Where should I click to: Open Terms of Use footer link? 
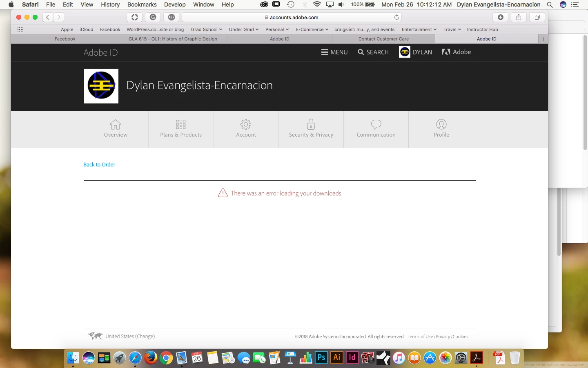point(420,337)
